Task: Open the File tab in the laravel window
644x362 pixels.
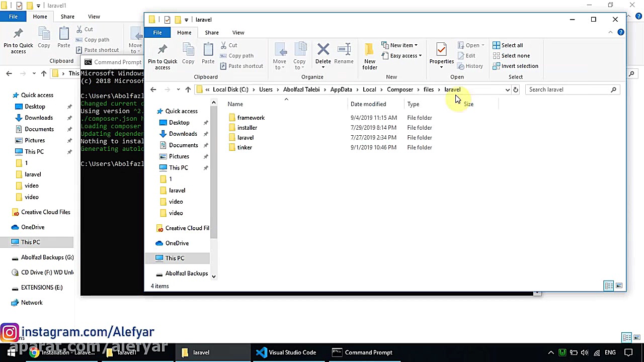Action: point(157,32)
